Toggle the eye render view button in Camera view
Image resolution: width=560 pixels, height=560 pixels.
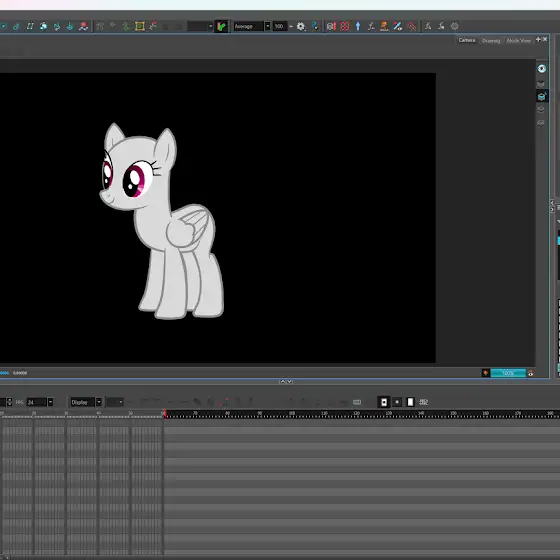pyautogui.click(x=542, y=69)
